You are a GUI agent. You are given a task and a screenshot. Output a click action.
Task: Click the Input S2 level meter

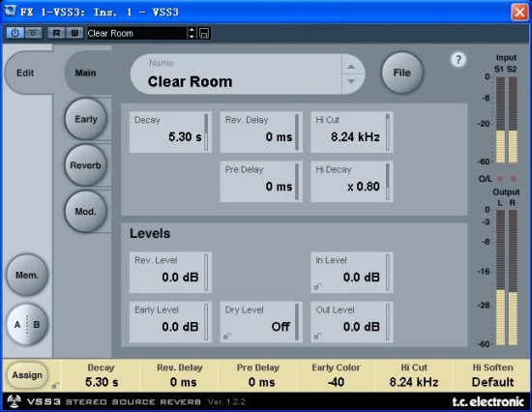click(x=513, y=120)
